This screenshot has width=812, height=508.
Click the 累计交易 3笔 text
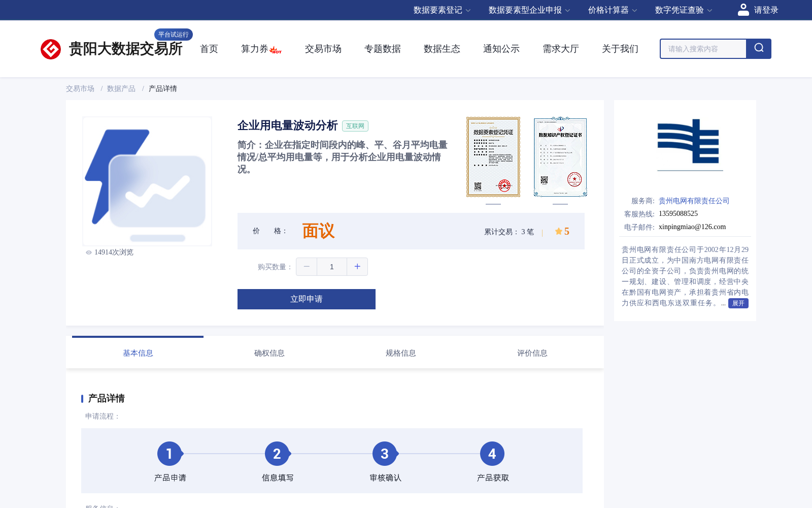[509, 232]
